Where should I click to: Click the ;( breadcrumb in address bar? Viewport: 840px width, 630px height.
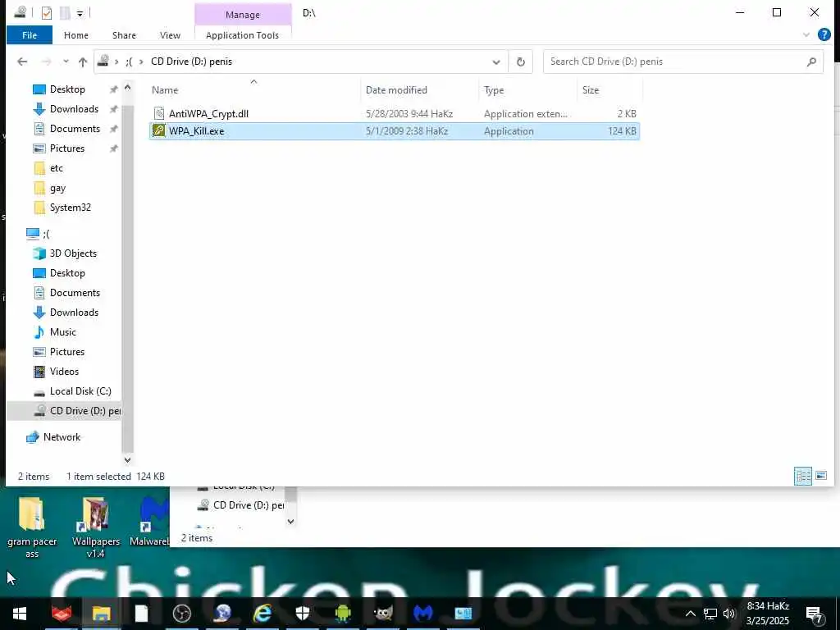pyautogui.click(x=129, y=62)
